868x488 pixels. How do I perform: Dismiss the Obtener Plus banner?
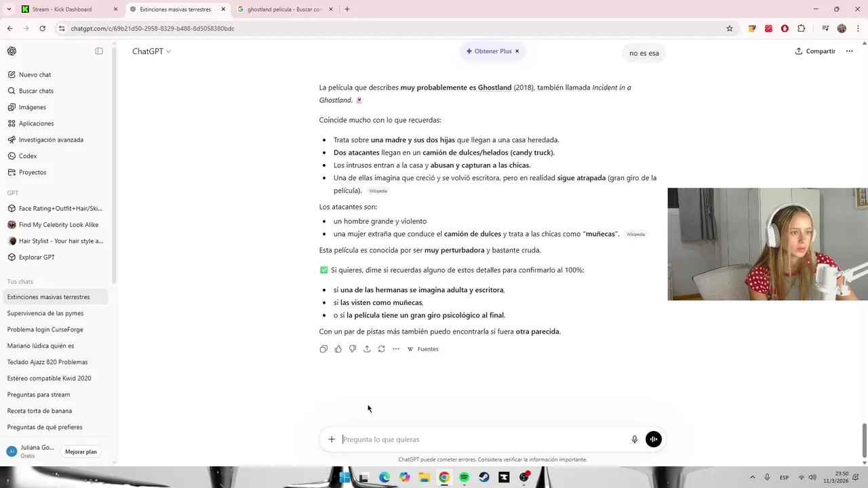click(x=517, y=52)
